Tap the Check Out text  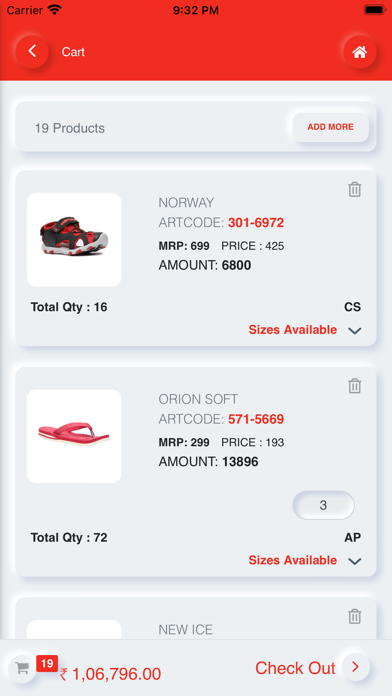click(295, 668)
